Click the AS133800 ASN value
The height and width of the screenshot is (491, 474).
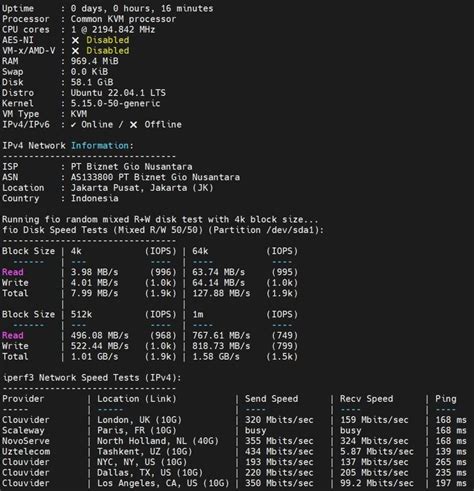tap(92, 177)
